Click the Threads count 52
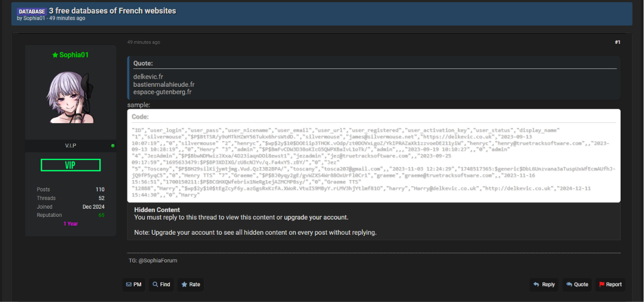The height and width of the screenshot is (302, 644). (101, 198)
